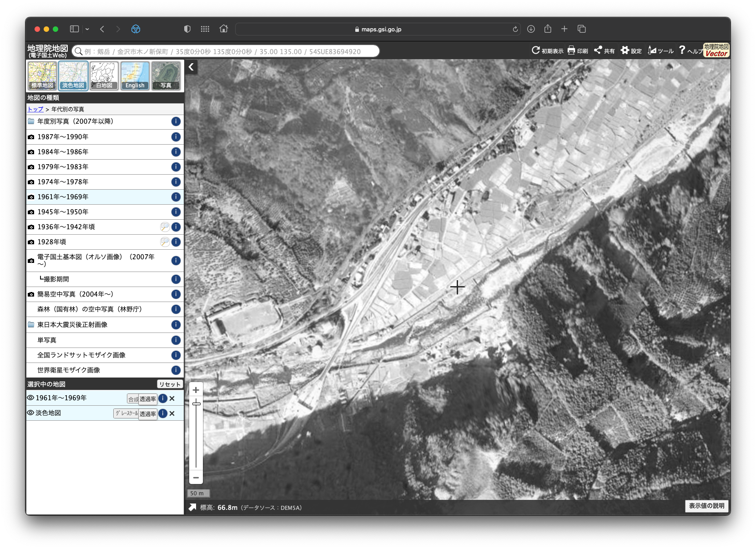Image resolution: width=756 pixels, height=549 pixels.
Task: Select the 1974年～1978年 photo layer
Action: click(63, 182)
